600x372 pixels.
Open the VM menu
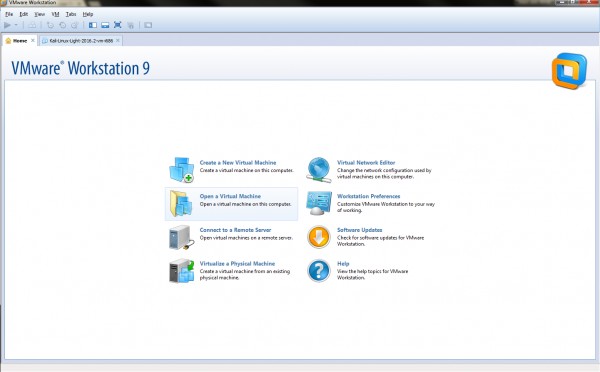coord(55,14)
